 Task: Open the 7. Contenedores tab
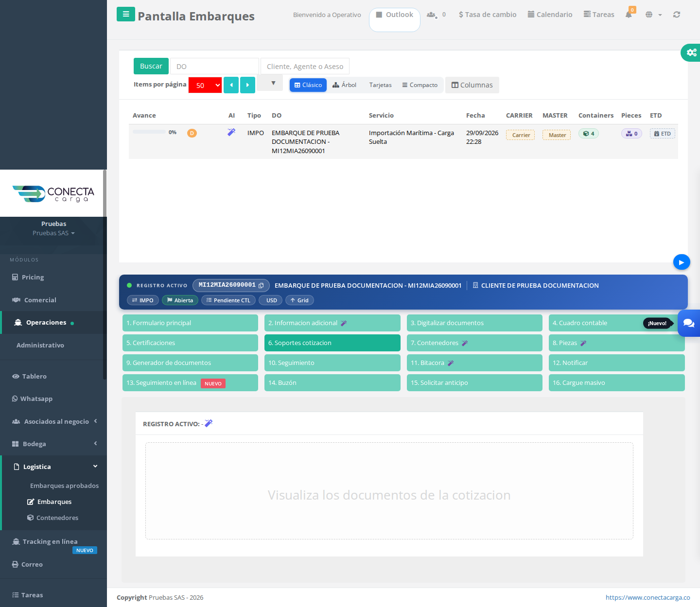point(474,343)
